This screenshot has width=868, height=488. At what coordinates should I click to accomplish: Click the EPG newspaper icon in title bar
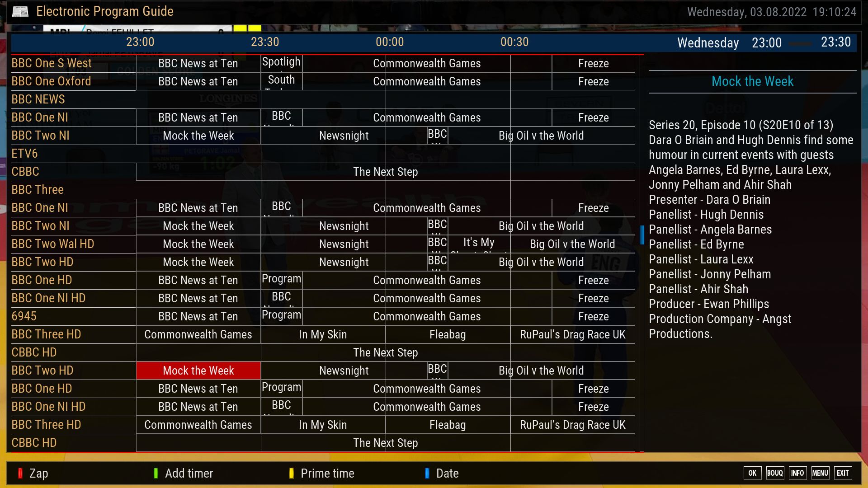(x=20, y=12)
